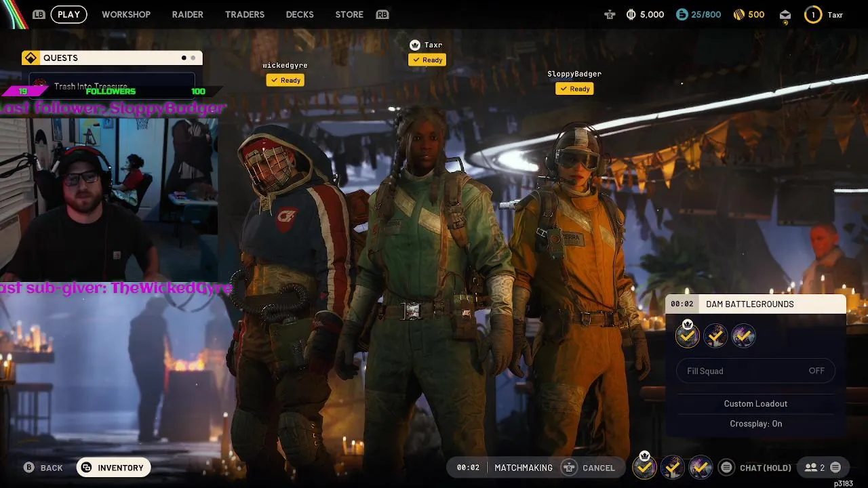Click the streamer webcam overlay
This screenshot has height=488, width=868.
pos(108,199)
